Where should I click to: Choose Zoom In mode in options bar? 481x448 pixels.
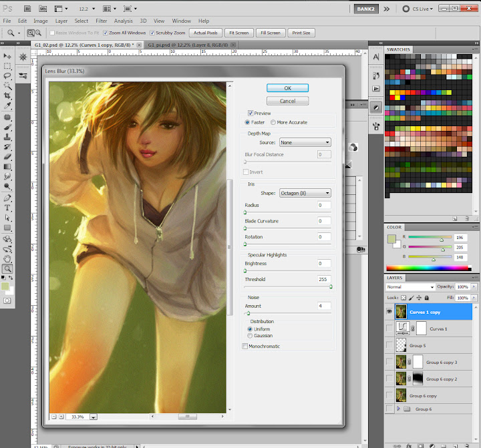coord(31,33)
